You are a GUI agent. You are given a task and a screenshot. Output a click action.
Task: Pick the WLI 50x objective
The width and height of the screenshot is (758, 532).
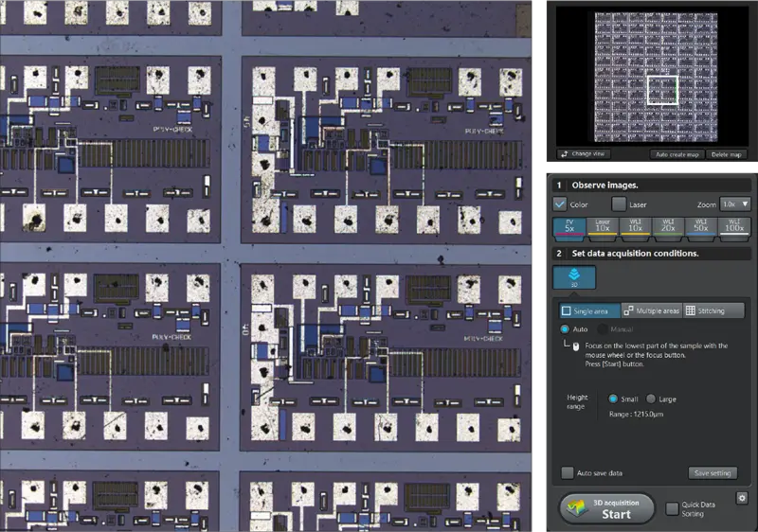pos(701,227)
